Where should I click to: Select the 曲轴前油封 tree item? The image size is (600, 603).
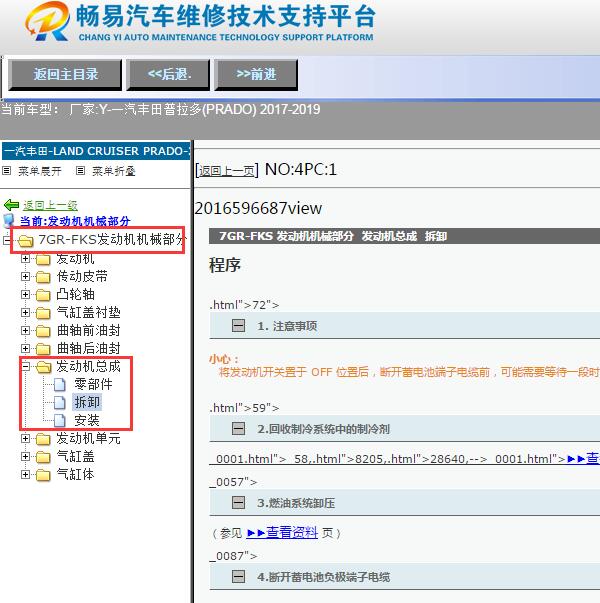(x=88, y=330)
